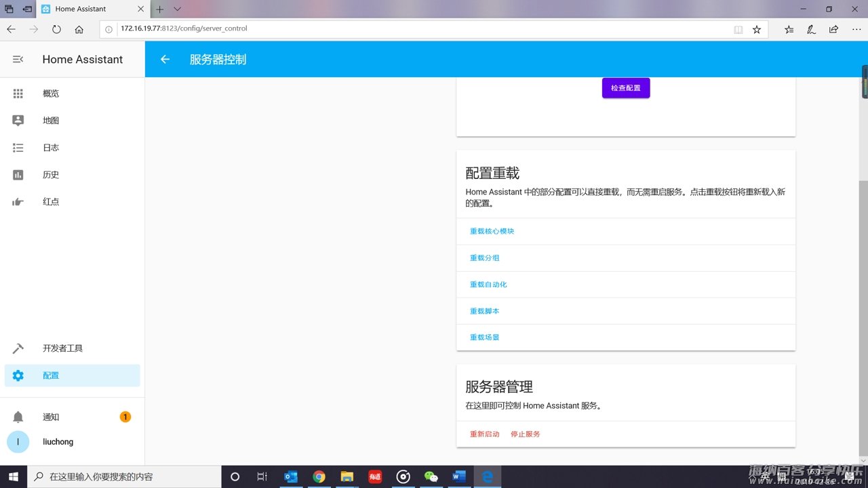
Task: Open the browser settings ellipsis menu
Action: 856,29
